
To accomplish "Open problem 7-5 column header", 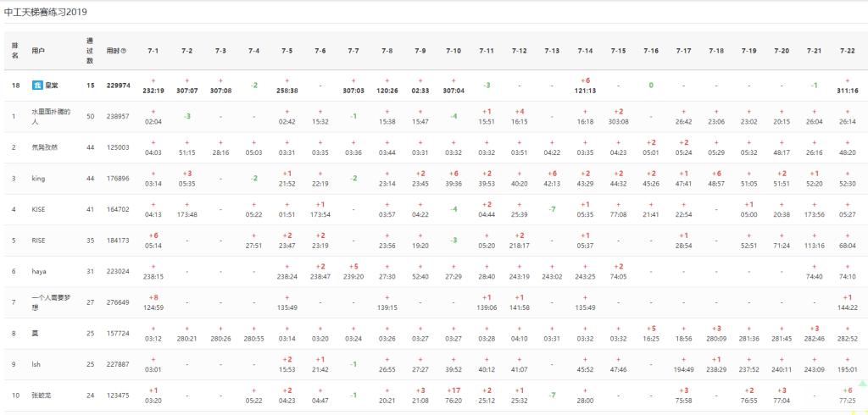I will tap(287, 52).
